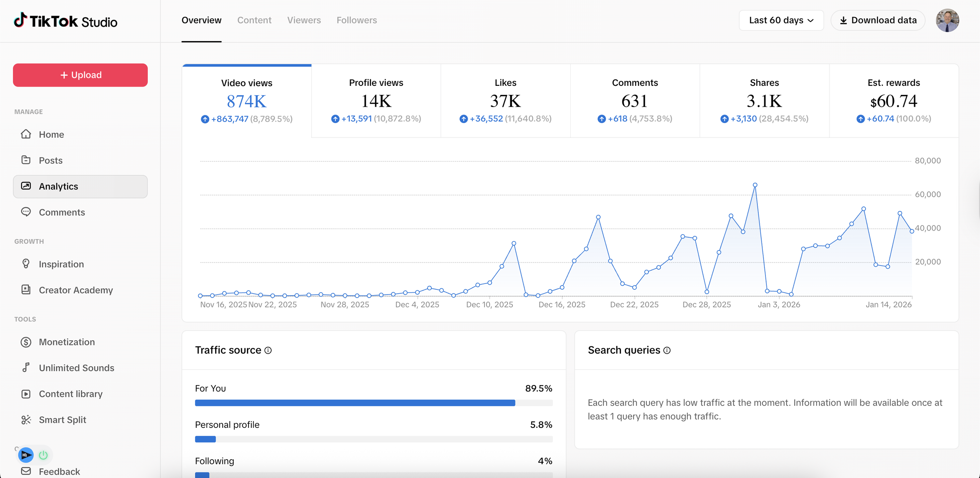
Task: Select the Shares metric card
Action: pos(764,100)
